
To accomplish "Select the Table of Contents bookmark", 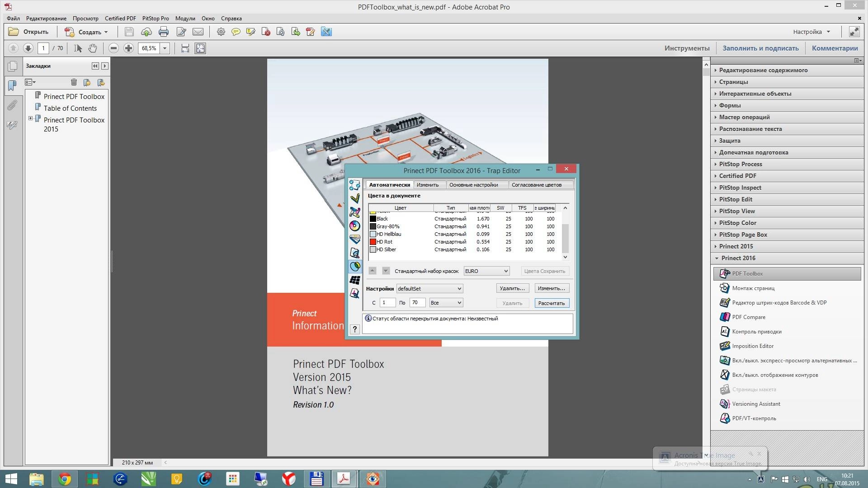I will 70,108.
